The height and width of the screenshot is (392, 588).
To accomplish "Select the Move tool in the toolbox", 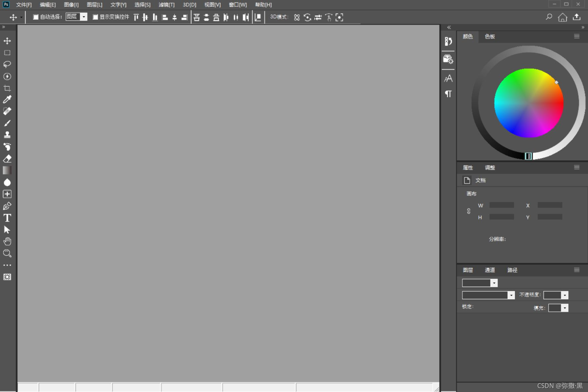I will pos(7,41).
